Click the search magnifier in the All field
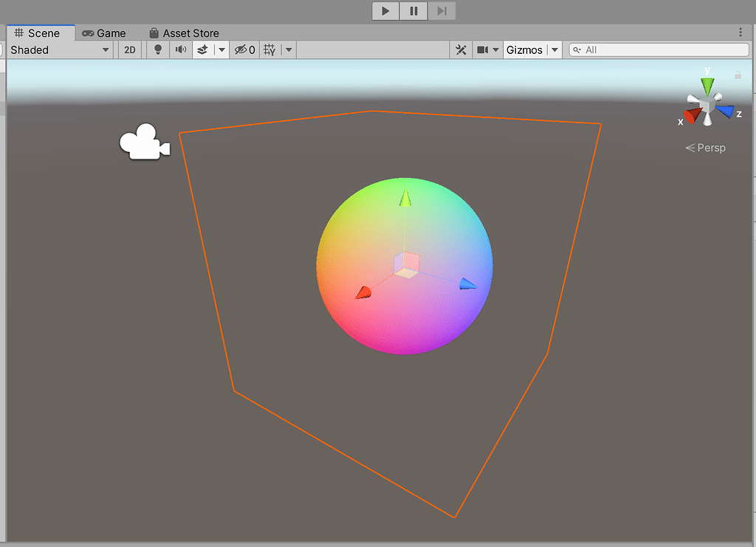This screenshot has width=756, height=547. coord(578,49)
